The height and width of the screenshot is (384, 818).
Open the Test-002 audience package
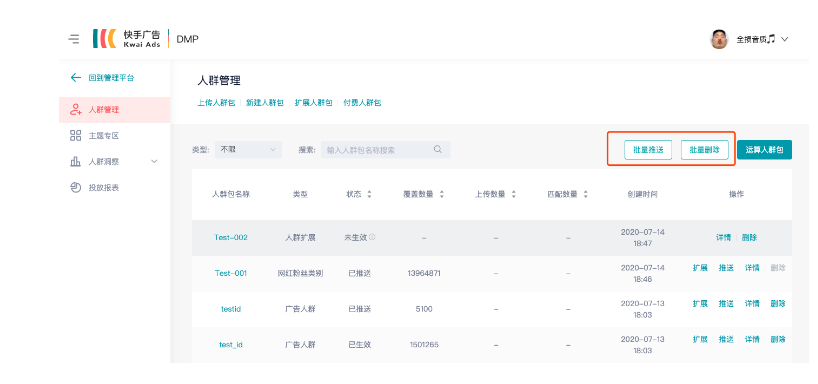click(231, 237)
